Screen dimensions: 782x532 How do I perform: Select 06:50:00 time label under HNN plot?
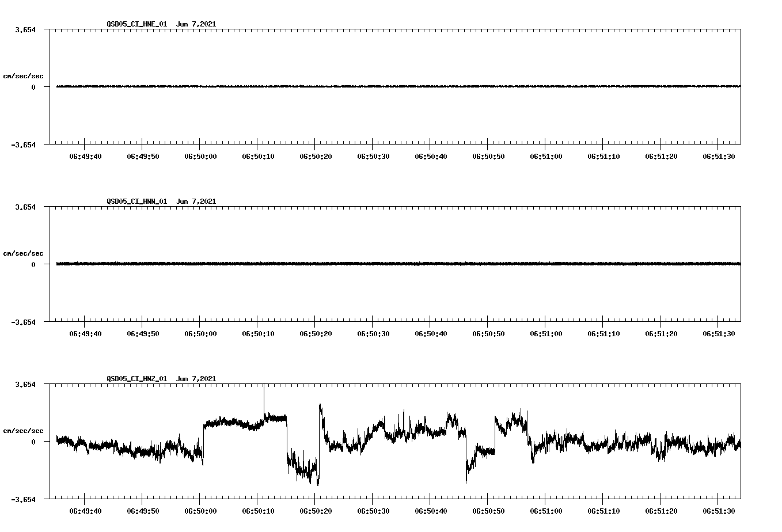tap(200, 334)
